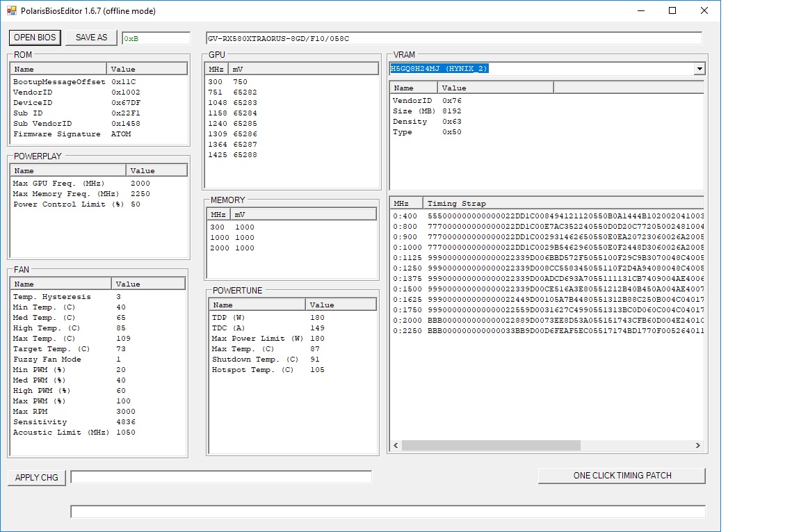Select the Sub ID row 0x22F1
801x532 pixels.
99,113
